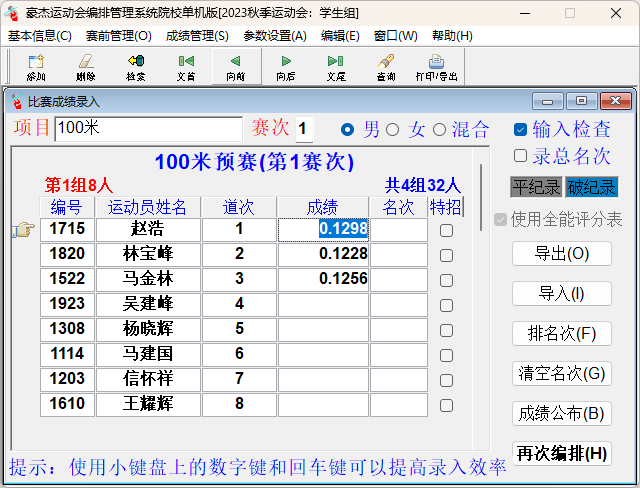Open the 参数设置(A) menu
The height and width of the screenshot is (488, 640).
pyautogui.click(x=275, y=36)
